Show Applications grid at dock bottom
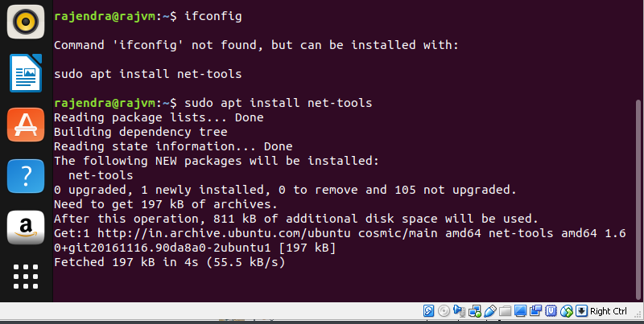The width and height of the screenshot is (644, 324). coord(25,276)
